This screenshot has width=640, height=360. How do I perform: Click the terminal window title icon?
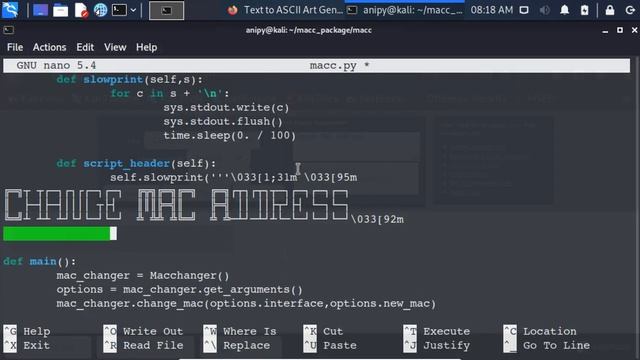pos(9,30)
